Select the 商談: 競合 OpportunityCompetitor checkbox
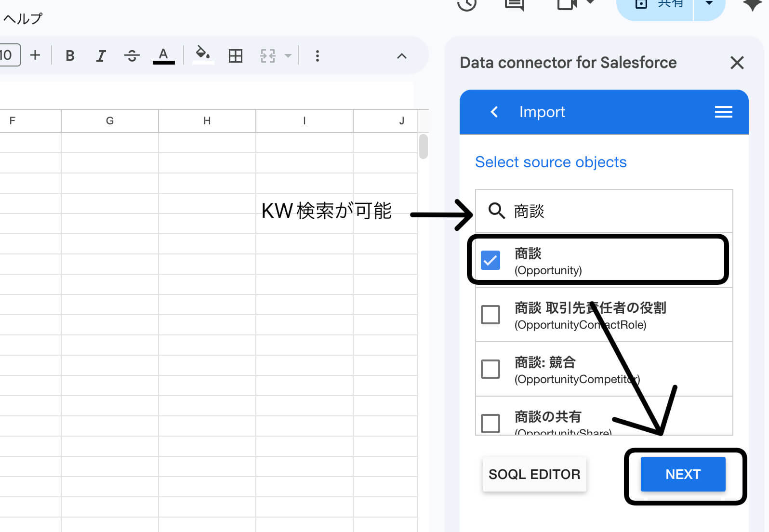The image size is (769, 532). [491, 369]
